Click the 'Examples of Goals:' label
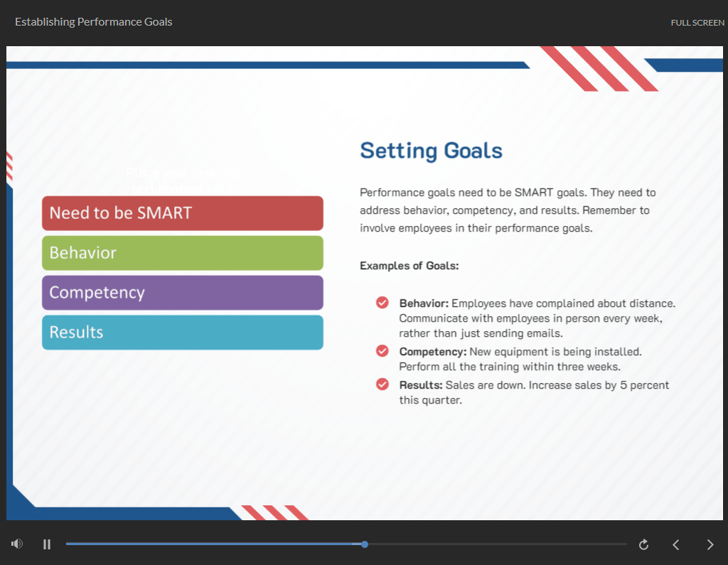728x565 pixels. pos(409,266)
